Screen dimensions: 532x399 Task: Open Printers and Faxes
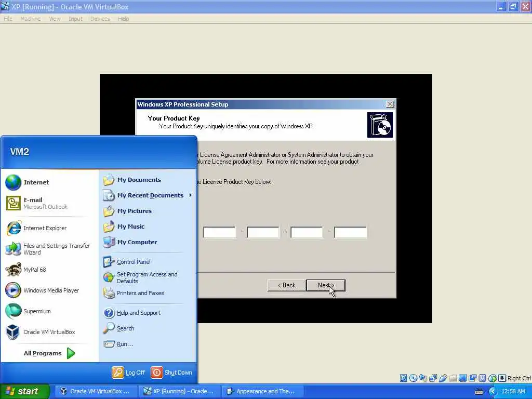coord(147,293)
